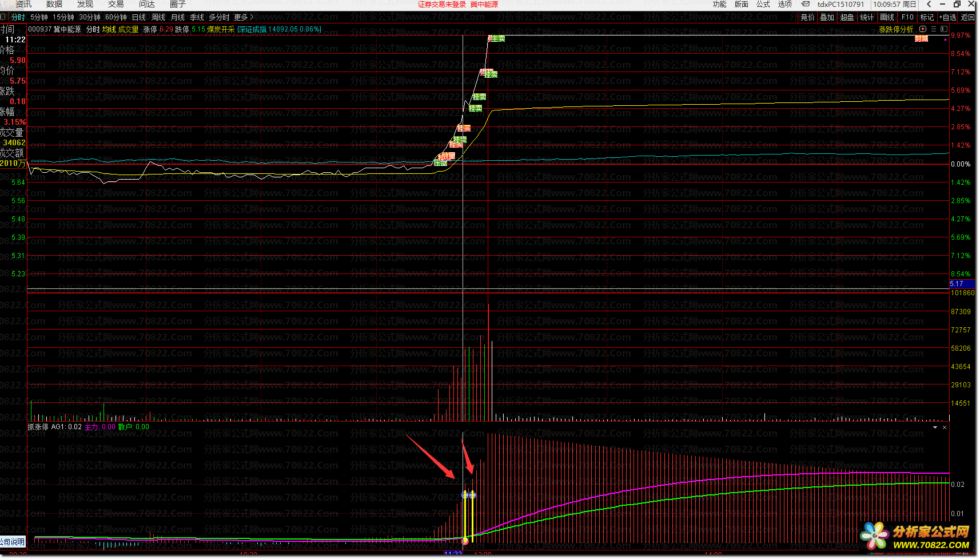Screen dimensions: 980x559
Task: Click the 跌停 5.15 price label
Action: [190, 29]
